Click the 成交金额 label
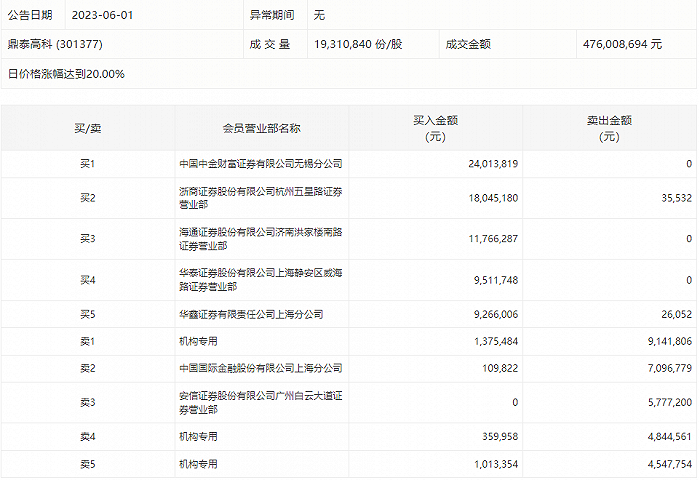 point(468,44)
